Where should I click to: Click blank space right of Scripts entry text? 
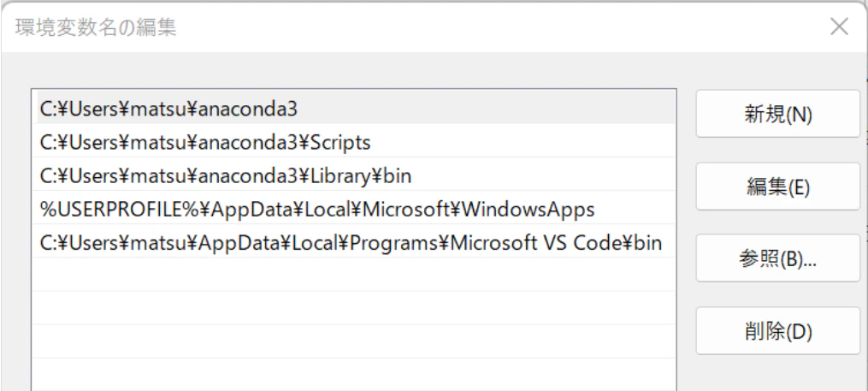(523, 142)
